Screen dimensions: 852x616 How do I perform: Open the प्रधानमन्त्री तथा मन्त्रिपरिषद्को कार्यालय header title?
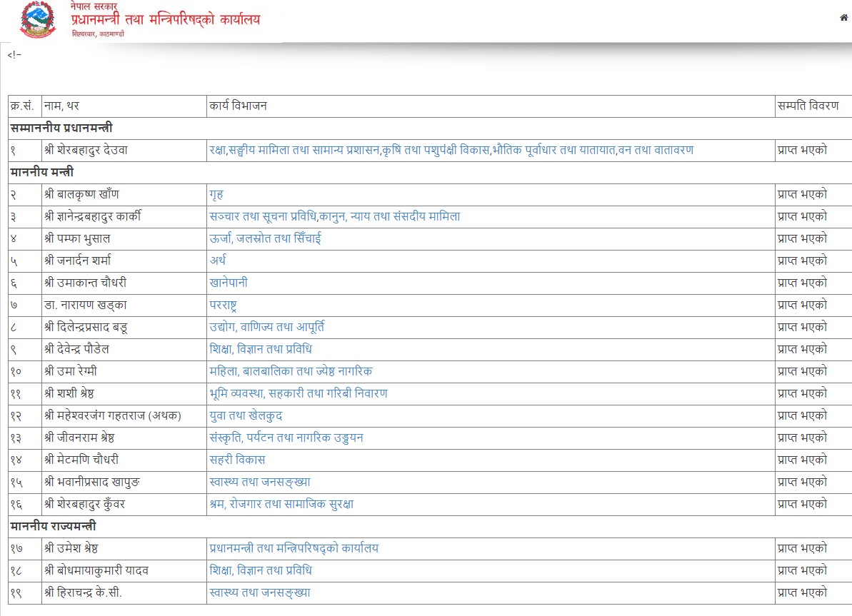(x=166, y=20)
